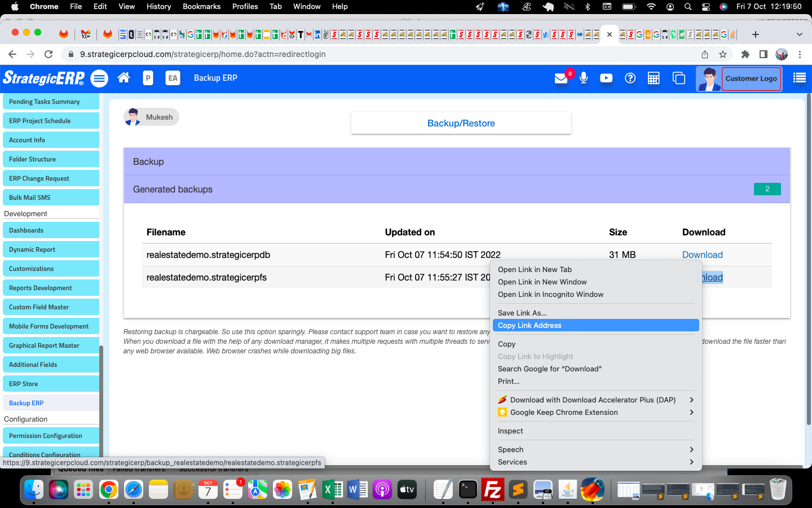
Task: Open the EA shortcut icon in header
Action: 173,78
